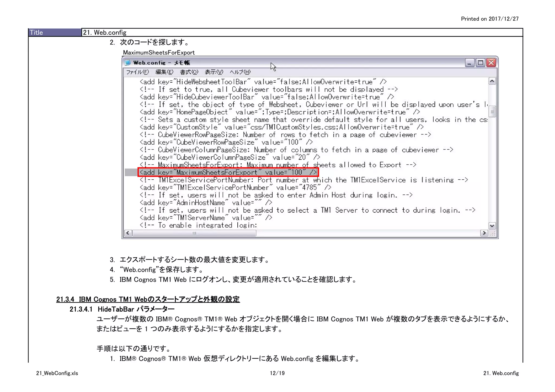Screen dimensions: 555x392
Task: Click the Title cell '21. Web.config'
Action: (x=302, y=33)
